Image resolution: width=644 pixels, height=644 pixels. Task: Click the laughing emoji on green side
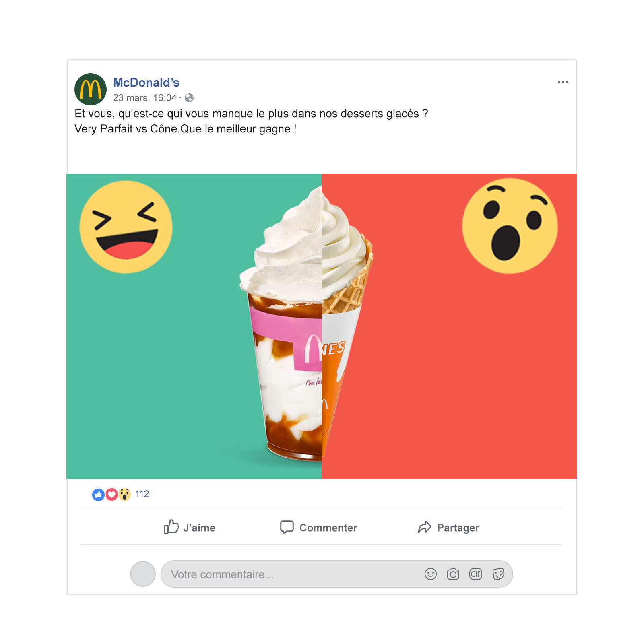click(x=126, y=227)
